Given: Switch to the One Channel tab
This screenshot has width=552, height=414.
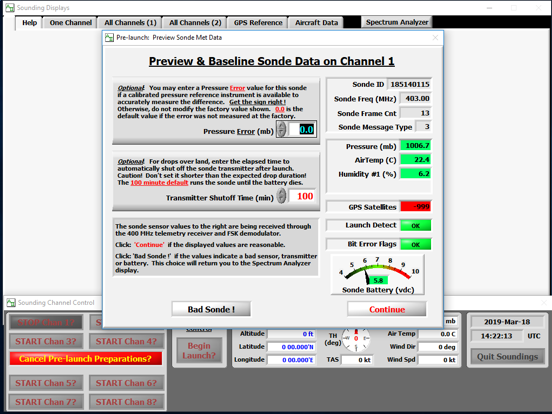Looking at the screenshot, I should coord(70,23).
